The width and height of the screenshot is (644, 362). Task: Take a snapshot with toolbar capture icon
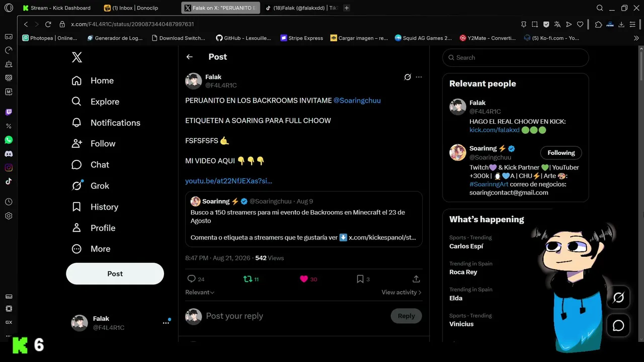click(535, 24)
